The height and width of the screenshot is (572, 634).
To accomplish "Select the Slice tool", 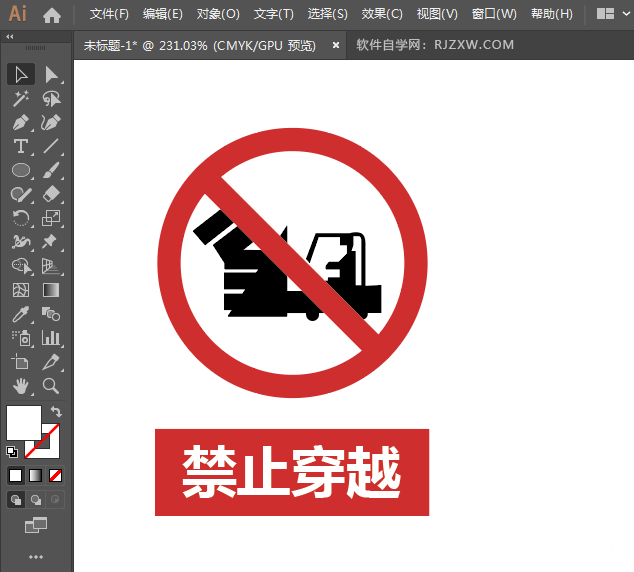I will (51, 362).
